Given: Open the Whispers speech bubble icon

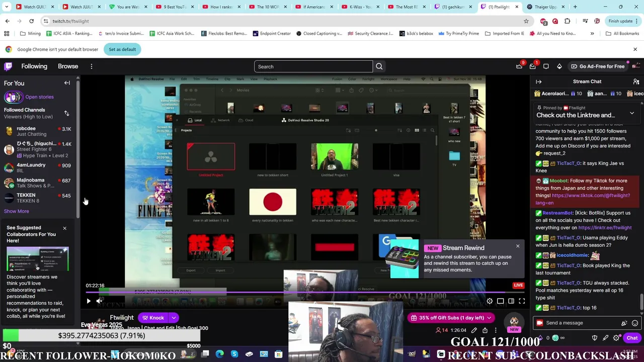Looking at the screenshot, I should (546, 66).
